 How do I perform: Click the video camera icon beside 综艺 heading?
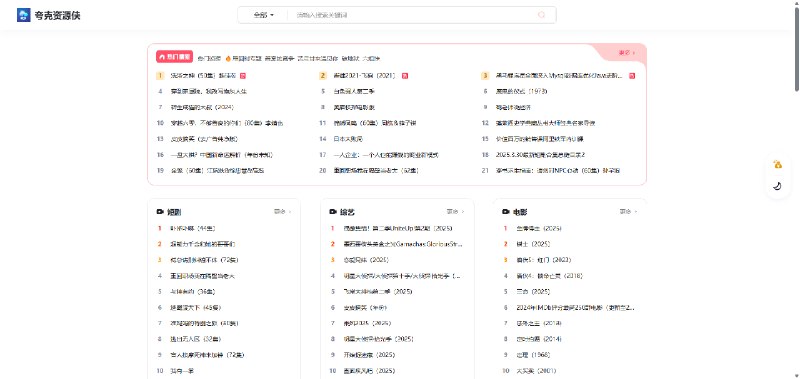333,211
